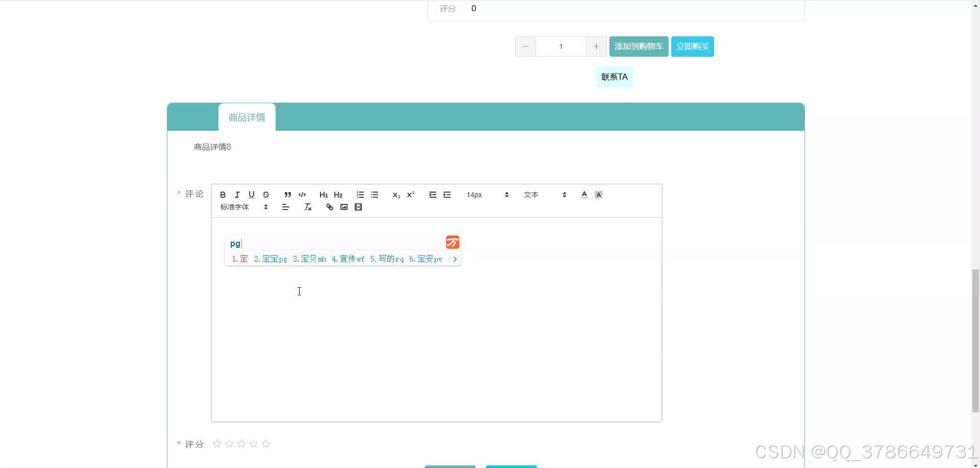Insert an image into the comment
Screen dimensions: 980x468
point(344,207)
